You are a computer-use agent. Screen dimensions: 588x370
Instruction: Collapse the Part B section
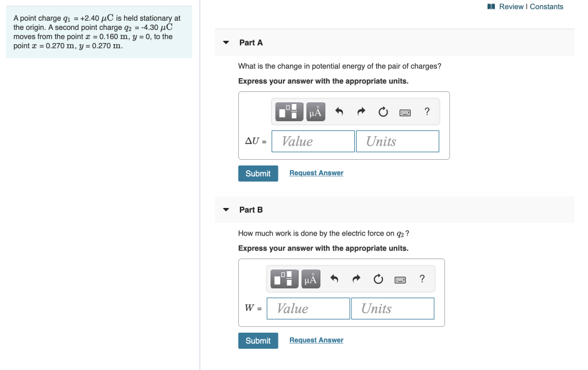pos(226,210)
